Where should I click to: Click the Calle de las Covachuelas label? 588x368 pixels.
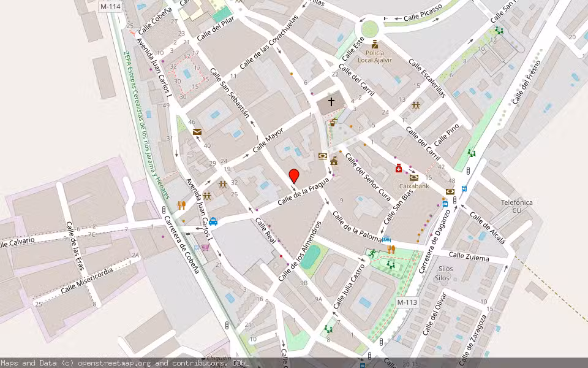(269, 42)
